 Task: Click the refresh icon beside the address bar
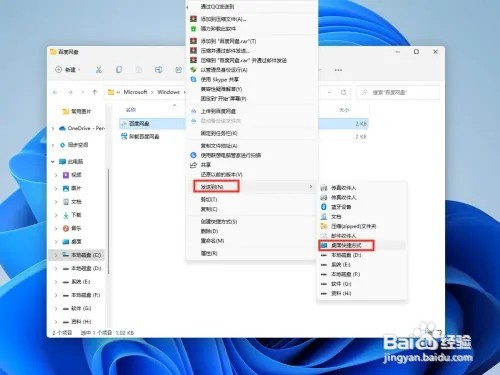(343, 92)
